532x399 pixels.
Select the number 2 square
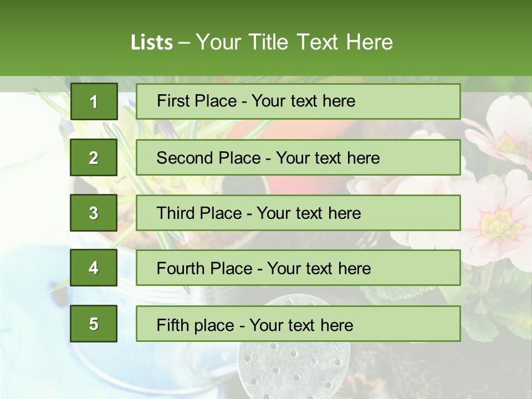94,157
